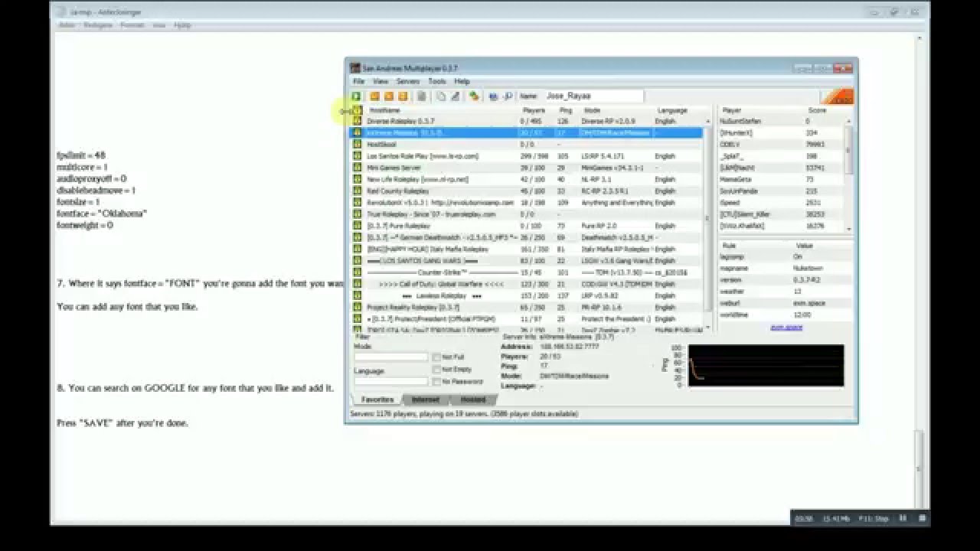Viewport: 980px width, 551px height.
Task: Click the gray delete server toolbar icon
Action: click(421, 96)
